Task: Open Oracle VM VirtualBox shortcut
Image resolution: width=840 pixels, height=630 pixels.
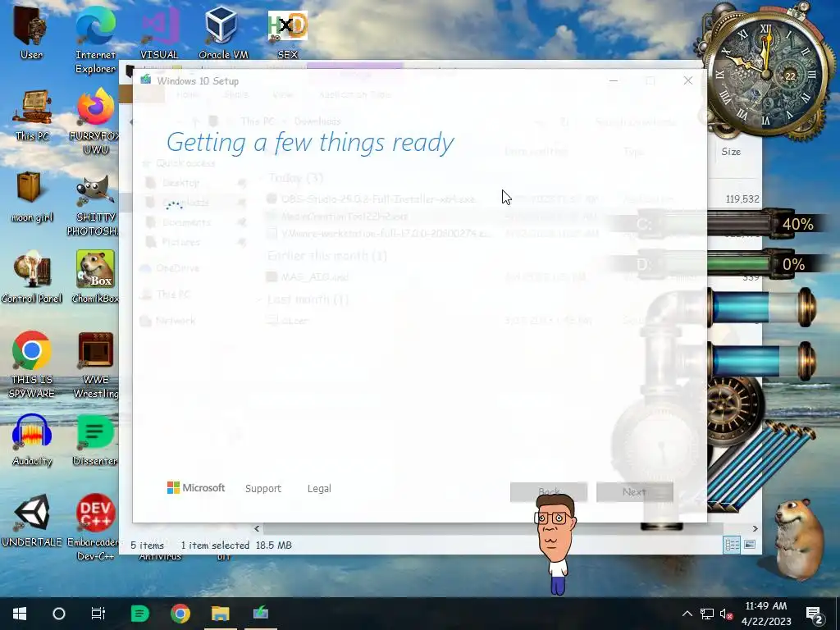Action: (223, 32)
